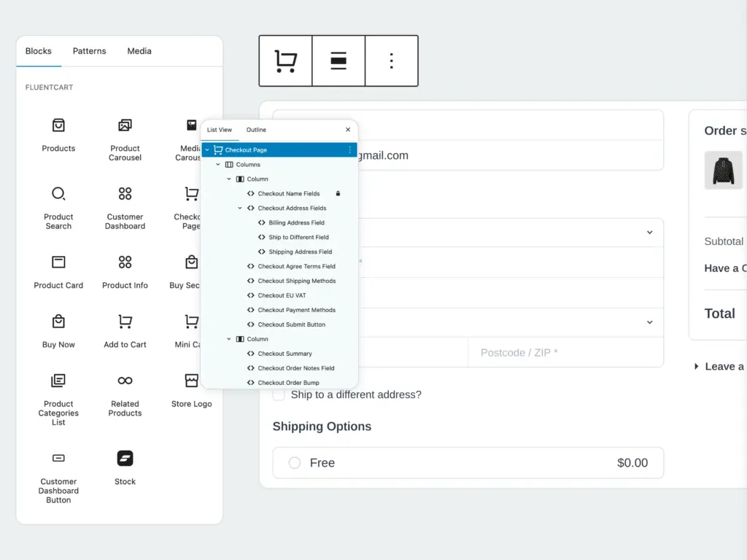The height and width of the screenshot is (560, 747).
Task: Select Checkout Shipping Methods item
Action: [x=279, y=281]
